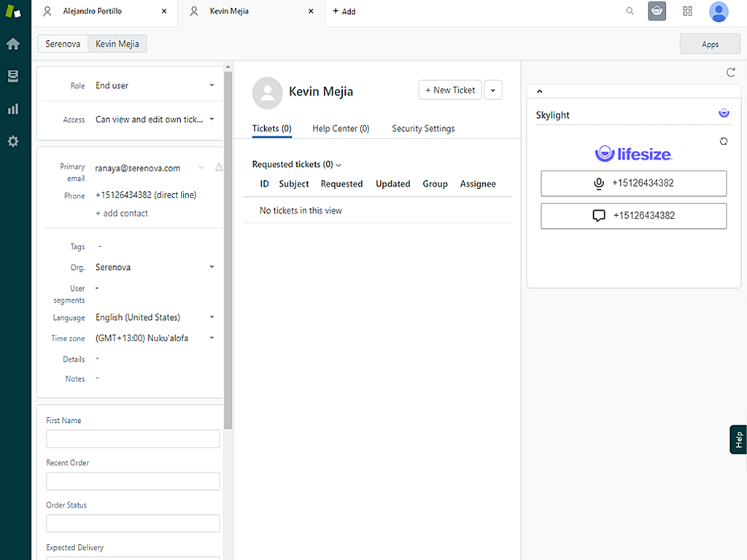This screenshot has width=747, height=560.
Task: Open the user profile avatar menu
Action: tap(719, 12)
